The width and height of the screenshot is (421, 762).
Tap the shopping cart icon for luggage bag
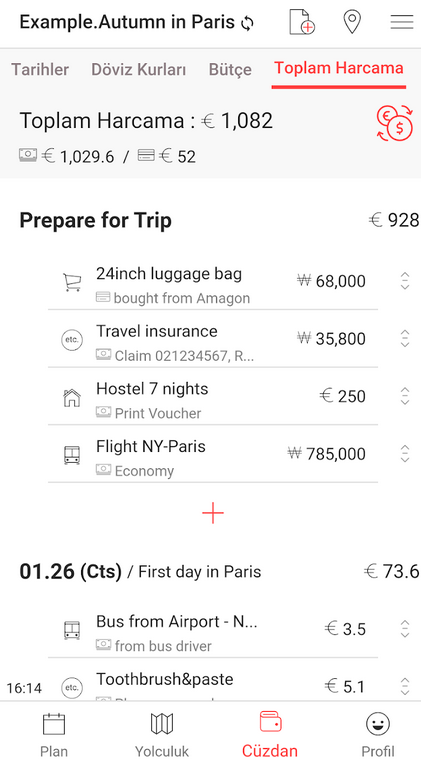[71, 282]
